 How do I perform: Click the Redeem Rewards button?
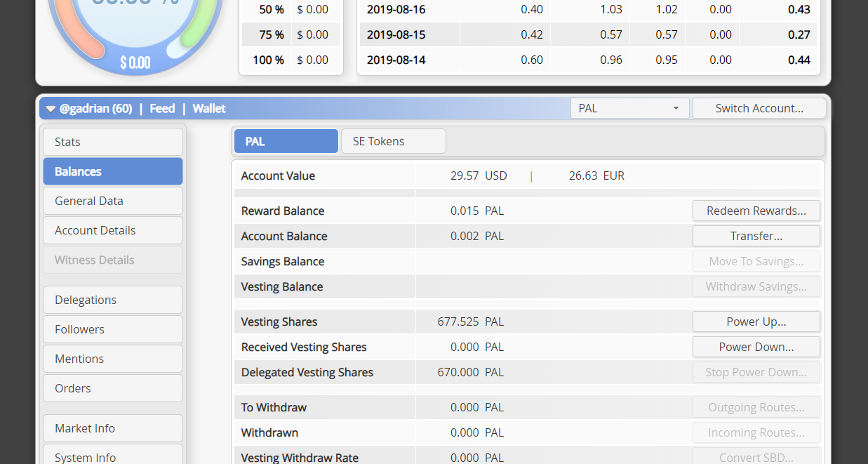point(756,211)
